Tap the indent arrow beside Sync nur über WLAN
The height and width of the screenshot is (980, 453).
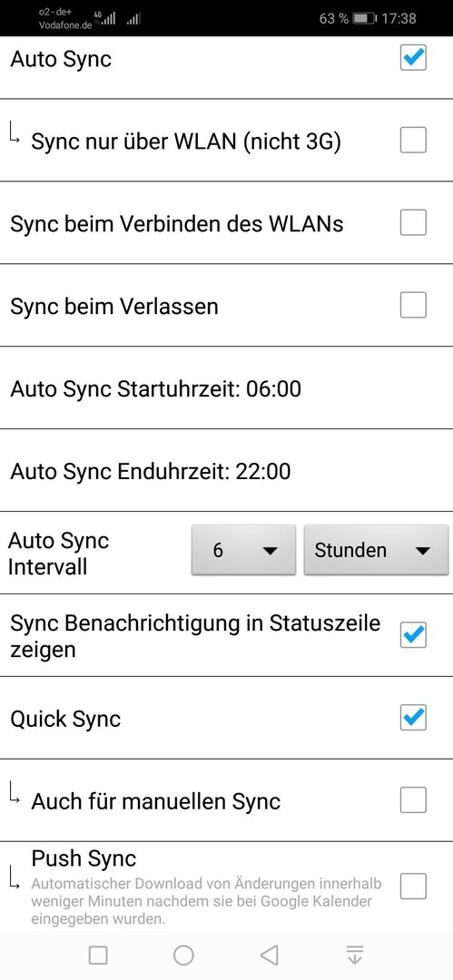click(15, 133)
